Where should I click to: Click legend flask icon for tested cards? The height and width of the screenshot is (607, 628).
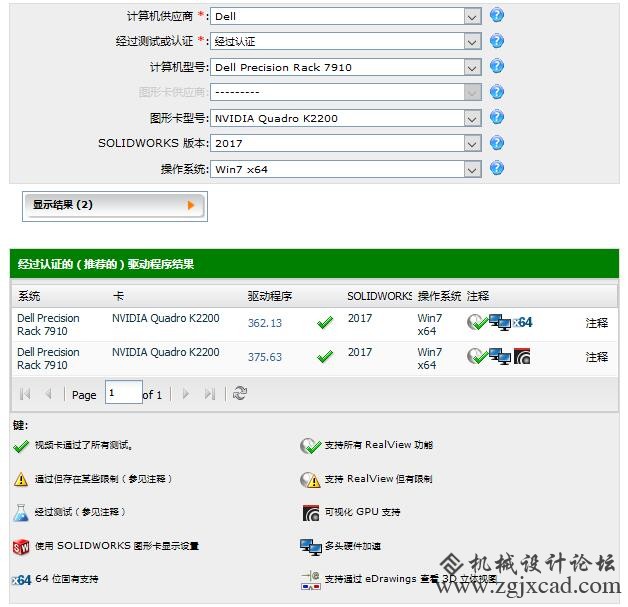point(21,513)
